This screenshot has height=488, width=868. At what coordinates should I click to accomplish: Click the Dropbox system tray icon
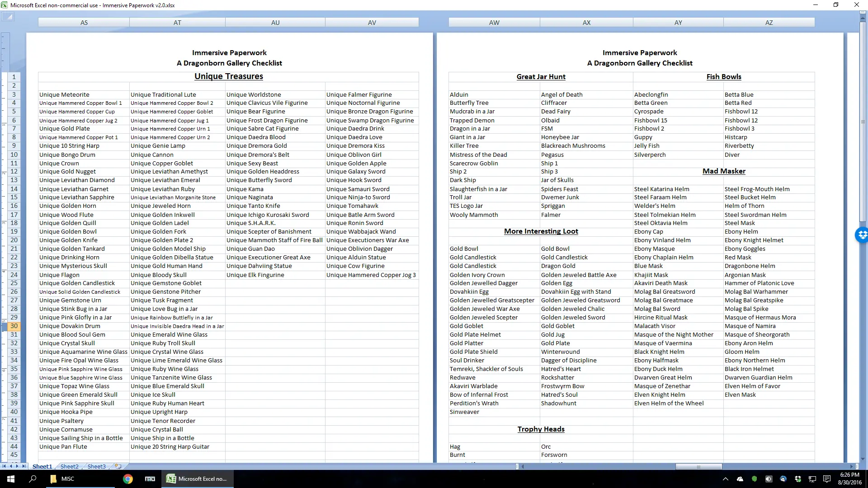click(x=798, y=479)
